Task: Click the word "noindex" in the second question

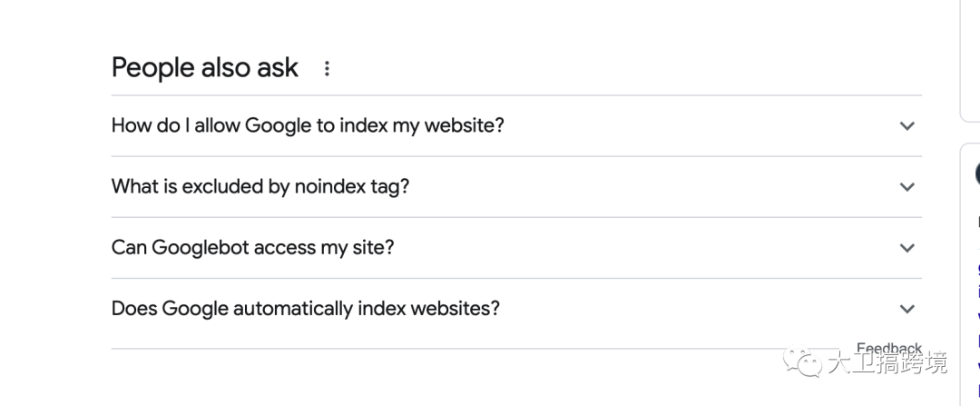Action: click(330, 186)
